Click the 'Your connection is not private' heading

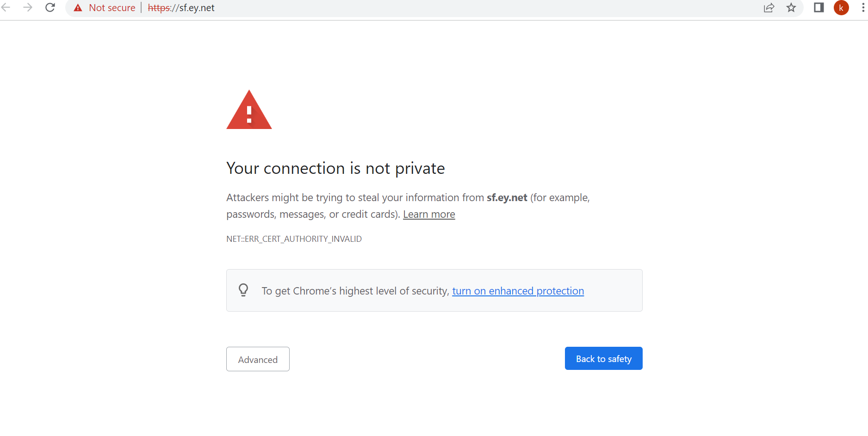click(x=335, y=168)
